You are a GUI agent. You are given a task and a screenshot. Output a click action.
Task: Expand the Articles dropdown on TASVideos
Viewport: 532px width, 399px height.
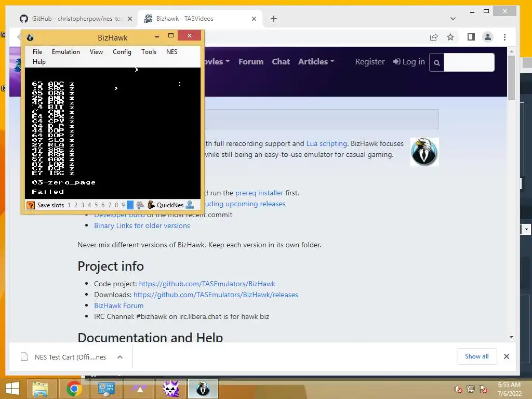[x=316, y=62]
